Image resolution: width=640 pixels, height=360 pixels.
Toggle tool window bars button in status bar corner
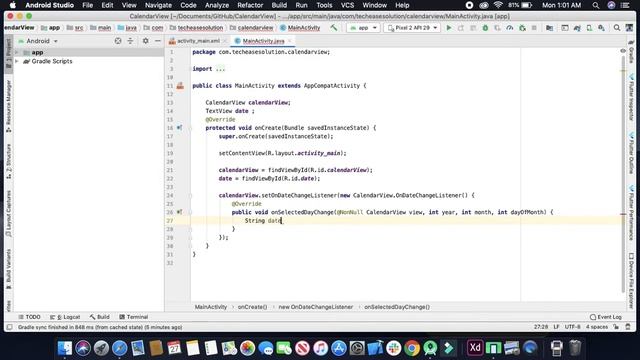9,327
